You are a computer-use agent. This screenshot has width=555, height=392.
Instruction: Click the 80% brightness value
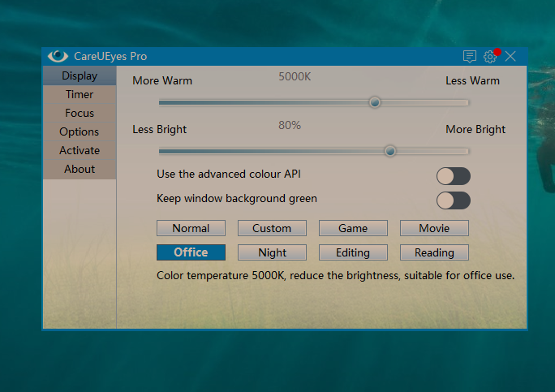click(x=290, y=125)
